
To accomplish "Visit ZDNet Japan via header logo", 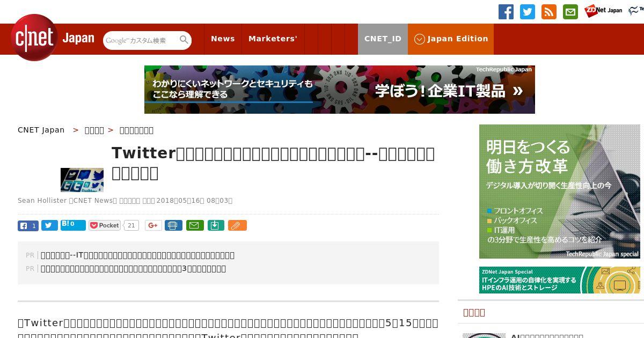I will (603, 11).
